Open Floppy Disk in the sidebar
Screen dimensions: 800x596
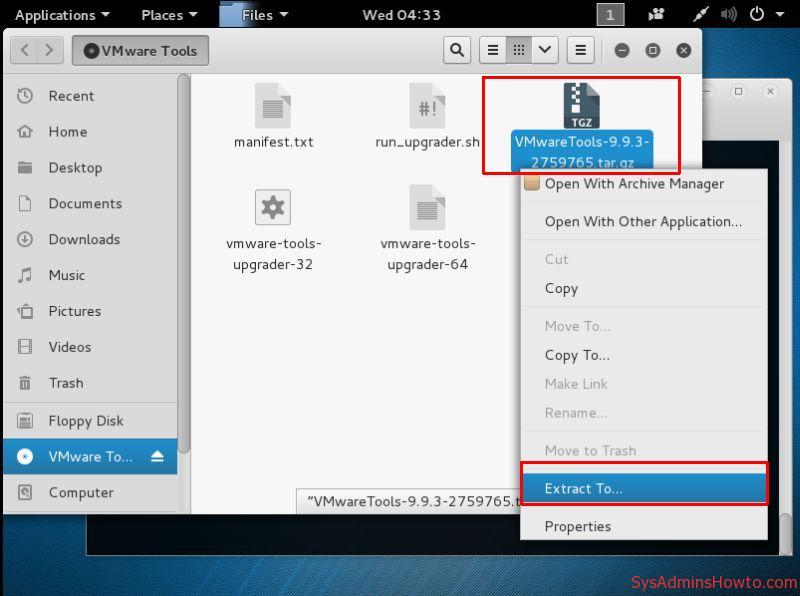(90, 420)
